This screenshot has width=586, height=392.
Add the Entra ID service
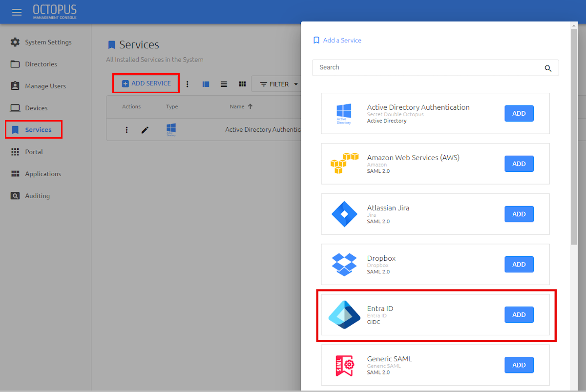click(519, 314)
